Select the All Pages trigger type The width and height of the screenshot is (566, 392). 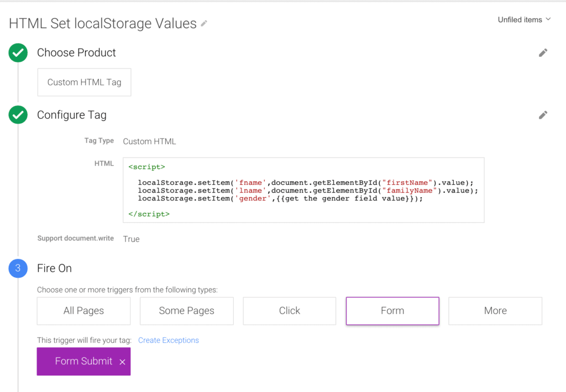pyautogui.click(x=84, y=311)
